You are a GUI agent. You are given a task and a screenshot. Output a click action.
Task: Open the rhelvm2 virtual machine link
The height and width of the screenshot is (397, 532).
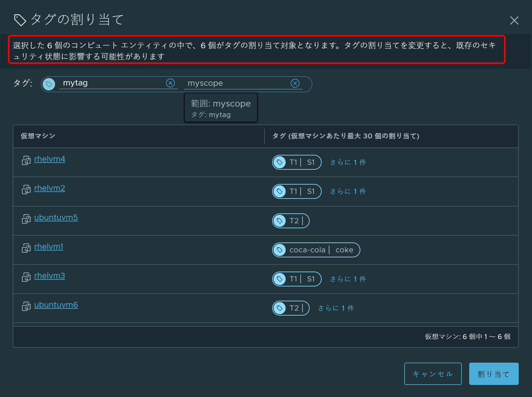(x=49, y=188)
